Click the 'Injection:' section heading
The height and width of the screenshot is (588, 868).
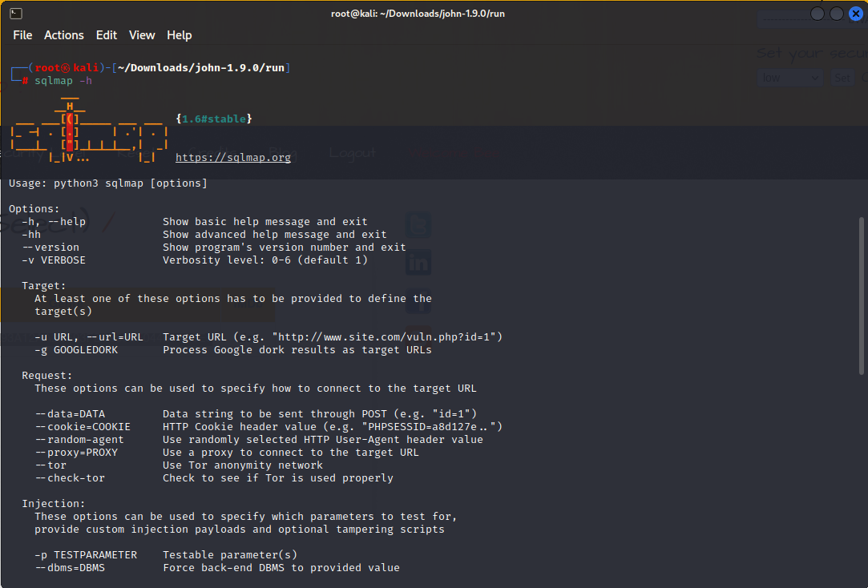point(54,503)
